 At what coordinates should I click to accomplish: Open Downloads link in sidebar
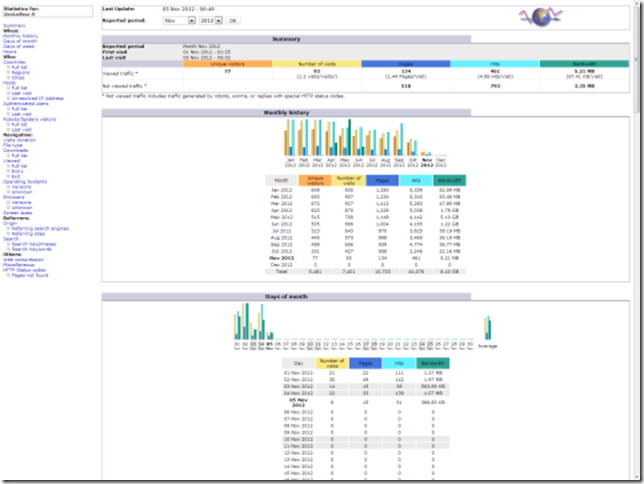coord(16,150)
